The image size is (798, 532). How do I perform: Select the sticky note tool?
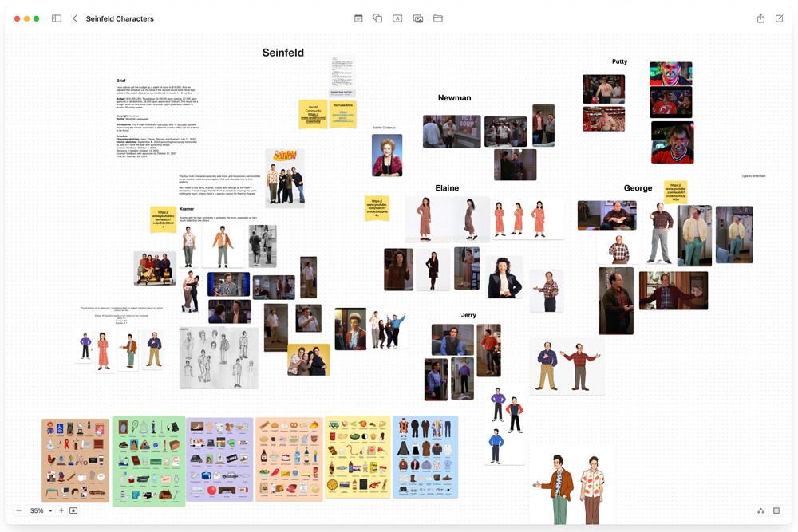click(x=358, y=18)
